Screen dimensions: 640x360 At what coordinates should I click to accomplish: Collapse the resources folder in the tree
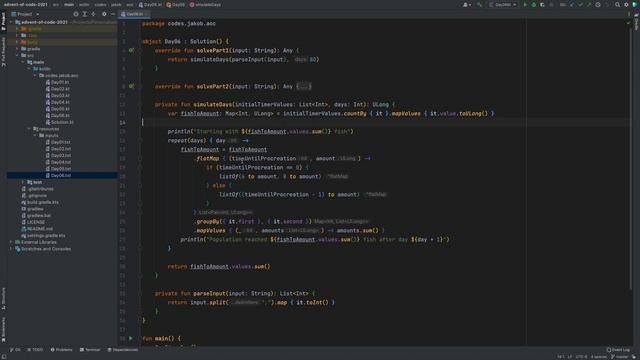click(29, 129)
